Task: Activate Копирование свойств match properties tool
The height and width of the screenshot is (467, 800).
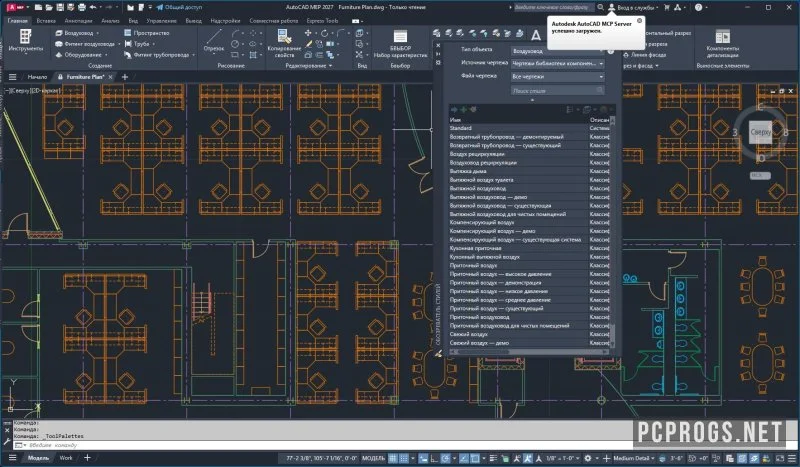Action: click(x=284, y=43)
